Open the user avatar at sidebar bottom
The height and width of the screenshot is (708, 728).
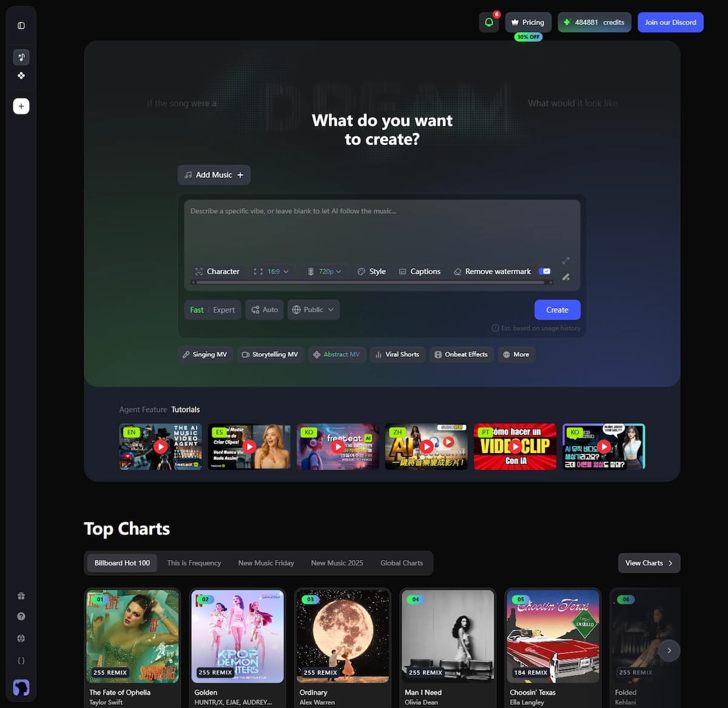21,687
